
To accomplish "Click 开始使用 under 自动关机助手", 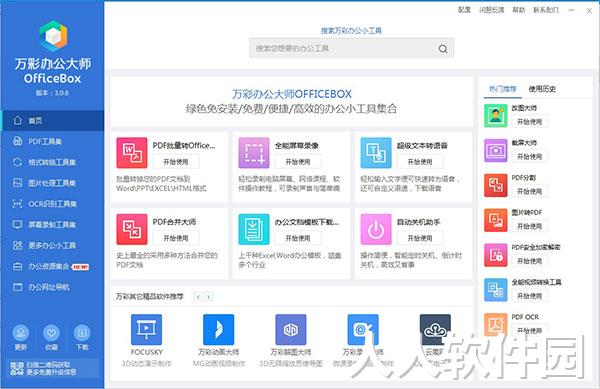I will coord(420,238).
